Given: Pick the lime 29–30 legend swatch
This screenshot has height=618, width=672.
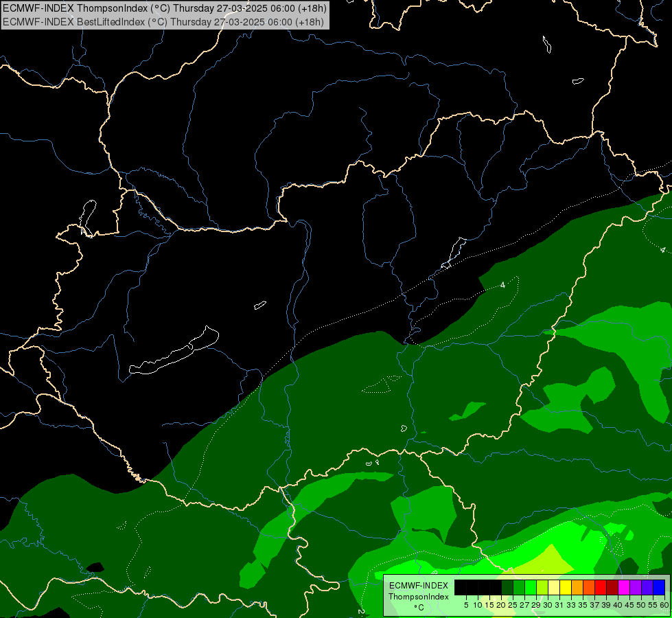Looking at the screenshot, I should coord(542,588).
